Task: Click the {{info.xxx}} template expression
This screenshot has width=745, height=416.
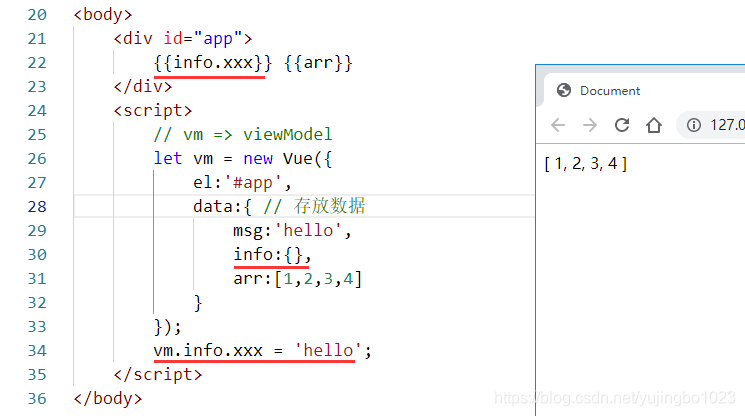Action: point(213,63)
